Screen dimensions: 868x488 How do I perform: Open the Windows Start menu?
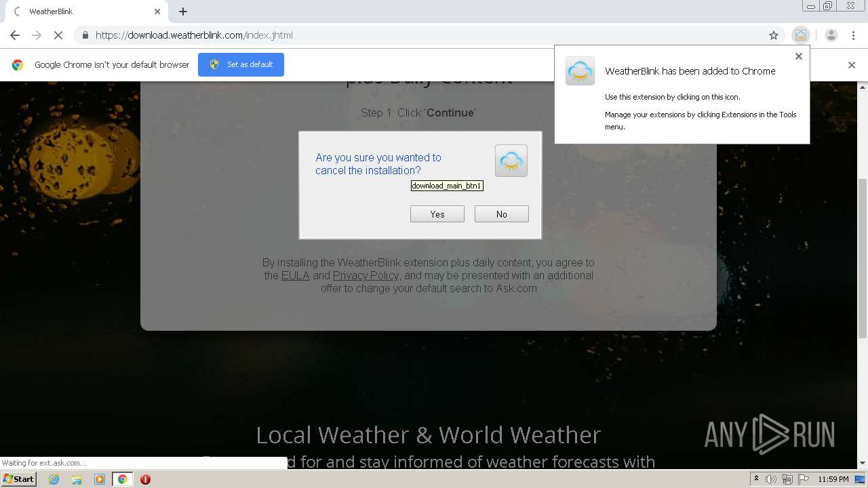click(19, 479)
